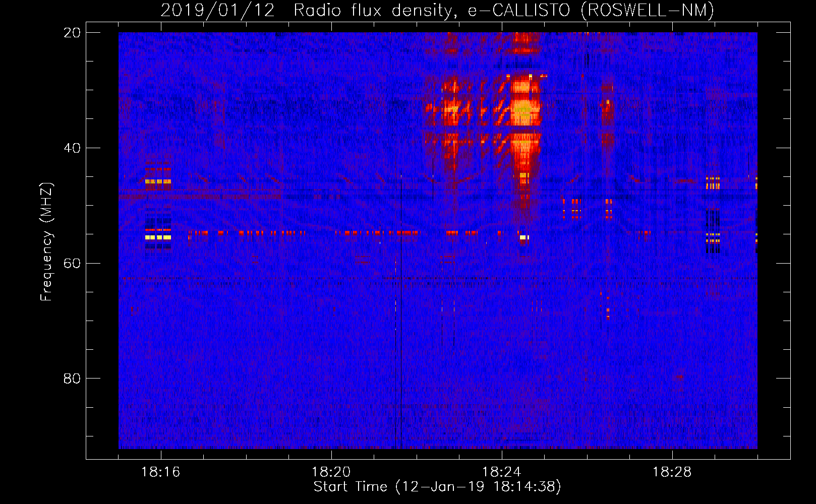Click the plot title text "Radio flux density, e-CALLISTO (ROSWELL-NM)"

coord(504,10)
